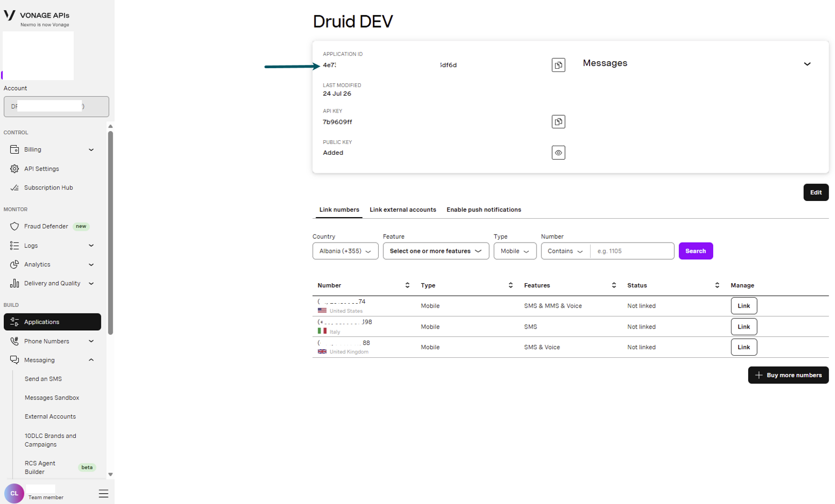This screenshot has width=835, height=504.
Task: Click the purple Search button
Action: pyautogui.click(x=696, y=251)
